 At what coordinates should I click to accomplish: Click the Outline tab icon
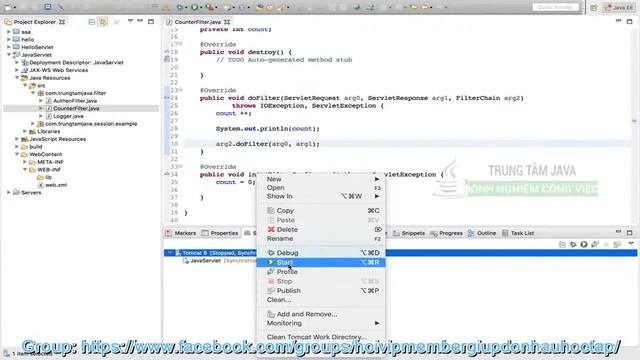[471, 233]
